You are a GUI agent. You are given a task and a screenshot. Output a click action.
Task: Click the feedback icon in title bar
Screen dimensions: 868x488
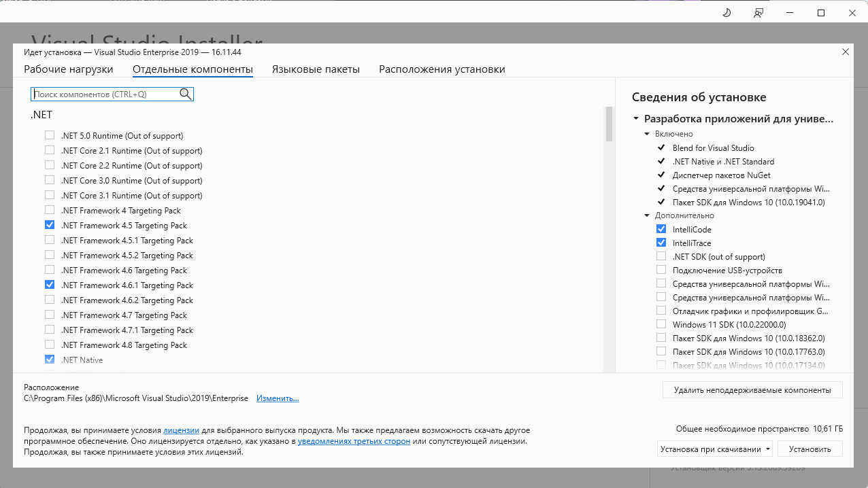click(758, 13)
